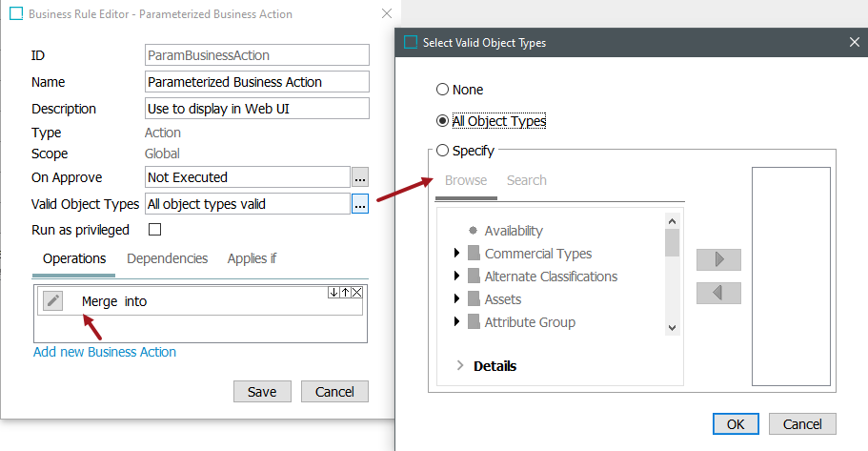Remove selected object type with left arrow
This screenshot has width=868, height=451.
click(x=718, y=293)
